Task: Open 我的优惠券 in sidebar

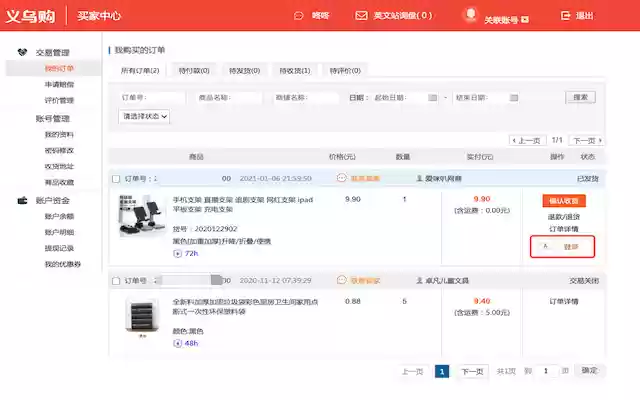Action: point(62,264)
